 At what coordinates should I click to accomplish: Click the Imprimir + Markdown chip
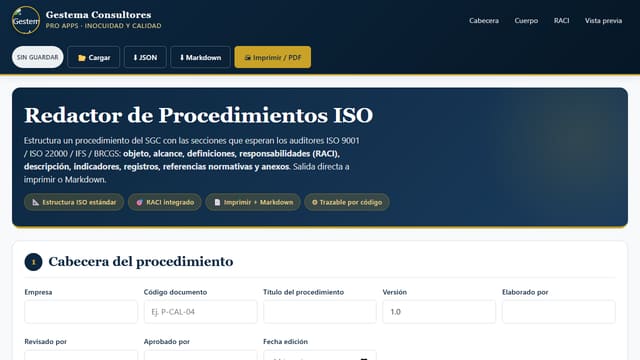(253, 202)
